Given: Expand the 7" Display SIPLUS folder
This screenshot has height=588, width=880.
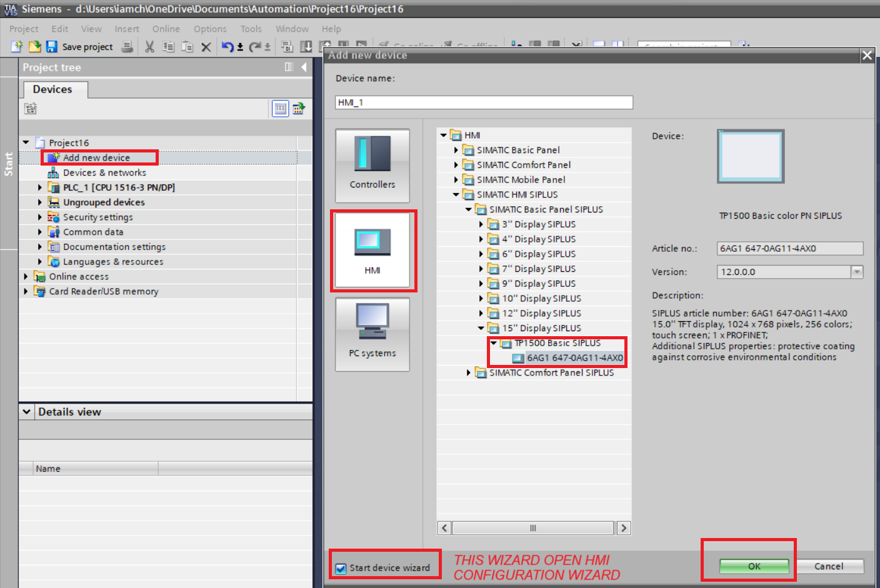Looking at the screenshot, I should (x=481, y=269).
